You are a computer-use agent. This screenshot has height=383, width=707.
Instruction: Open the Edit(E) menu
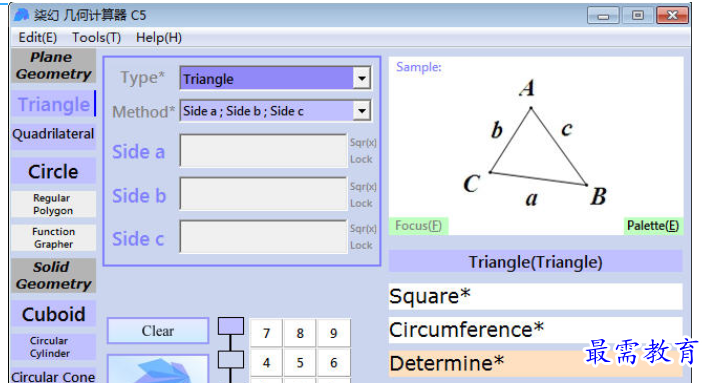click(37, 37)
